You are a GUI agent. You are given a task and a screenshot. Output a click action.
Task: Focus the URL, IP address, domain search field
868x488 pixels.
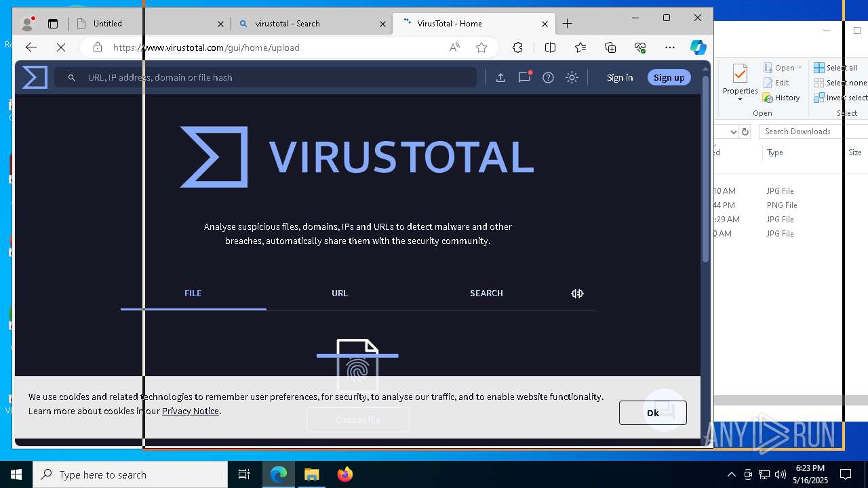266,77
